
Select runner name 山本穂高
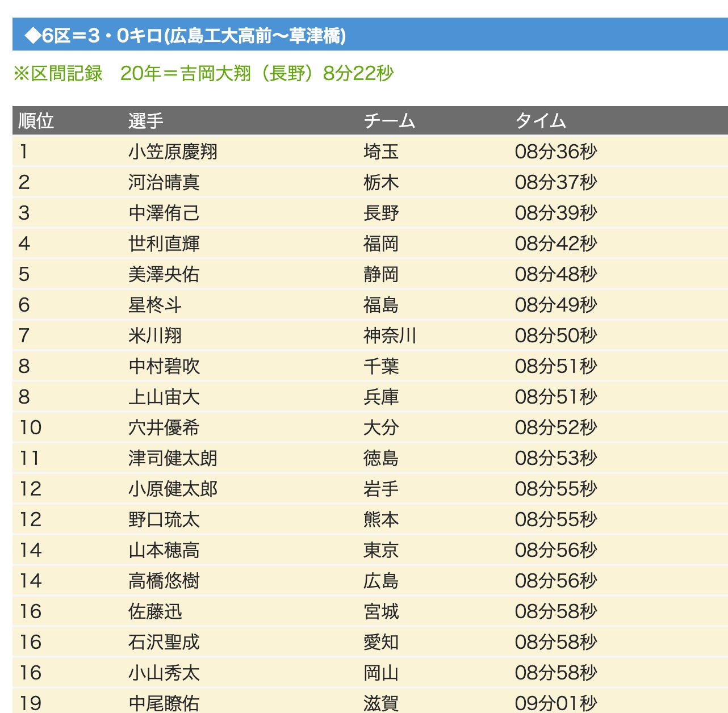(x=164, y=550)
